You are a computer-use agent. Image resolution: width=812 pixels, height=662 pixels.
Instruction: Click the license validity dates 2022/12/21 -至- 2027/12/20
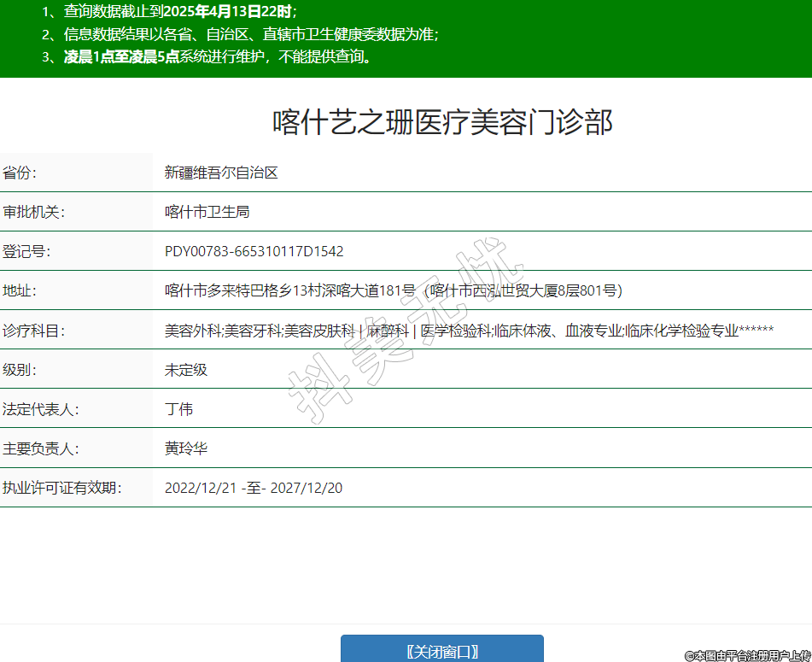click(x=254, y=488)
